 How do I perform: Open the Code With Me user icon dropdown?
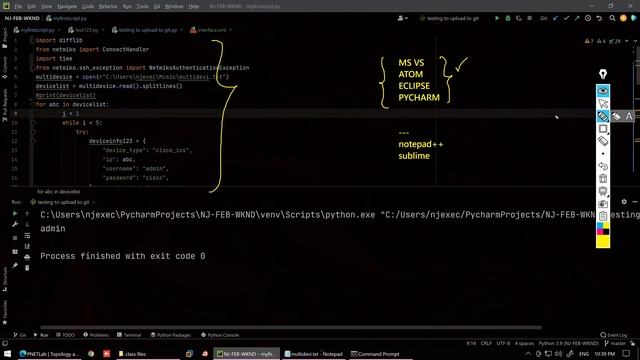[402, 18]
